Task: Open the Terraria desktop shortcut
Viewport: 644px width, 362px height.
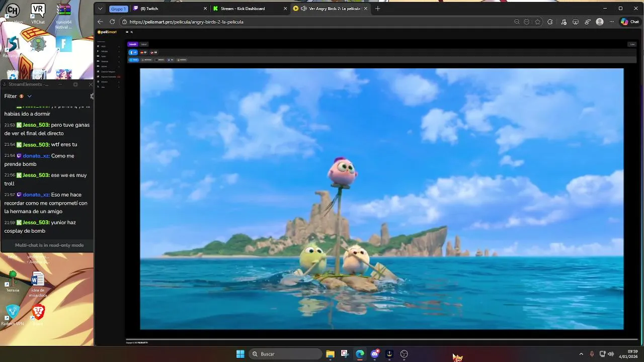Action: (13, 282)
